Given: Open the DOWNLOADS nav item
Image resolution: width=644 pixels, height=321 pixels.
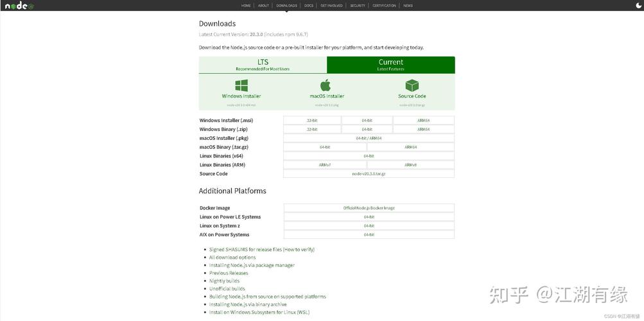Looking at the screenshot, I should (x=286, y=6).
